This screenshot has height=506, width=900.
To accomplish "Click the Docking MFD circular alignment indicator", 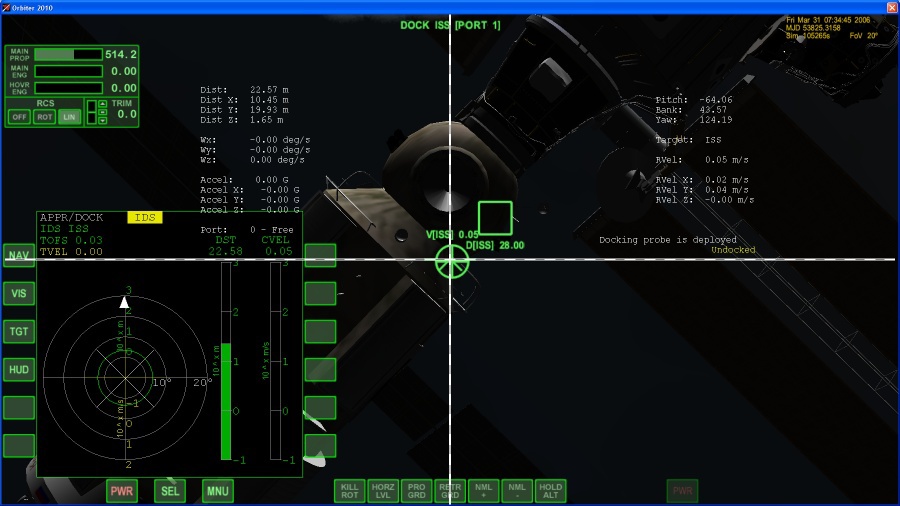I will [x=125, y=378].
